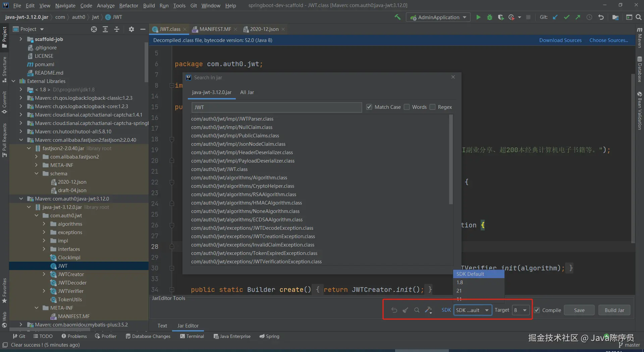Click the JarEditor undo arrow icon
This screenshot has width=644, height=352.
point(394,310)
